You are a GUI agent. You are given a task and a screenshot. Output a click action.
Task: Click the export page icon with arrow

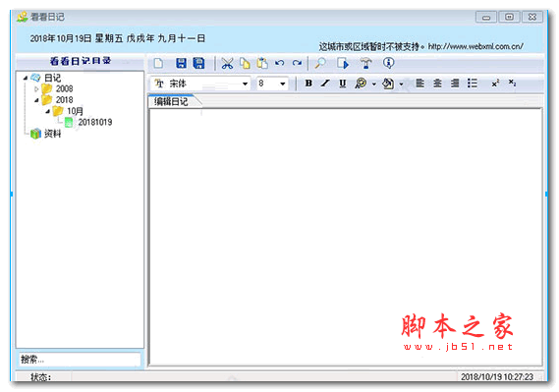click(x=343, y=64)
